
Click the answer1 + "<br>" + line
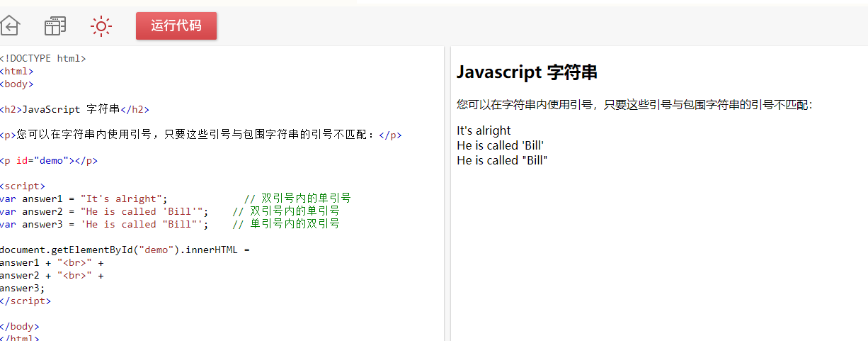(52, 262)
